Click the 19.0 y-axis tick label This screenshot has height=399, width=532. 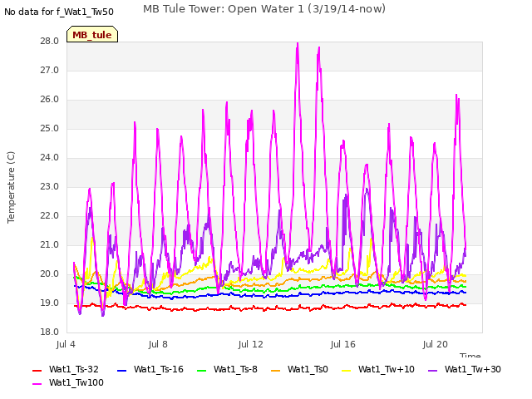pyautogui.click(x=50, y=303)
